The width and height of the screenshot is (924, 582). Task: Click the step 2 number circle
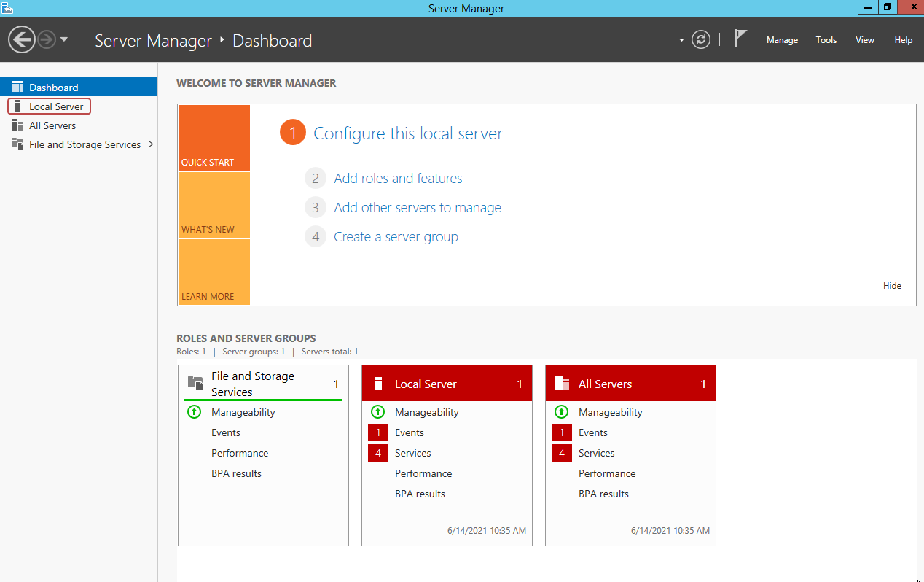pyautogui.click(x=316, y=178)
